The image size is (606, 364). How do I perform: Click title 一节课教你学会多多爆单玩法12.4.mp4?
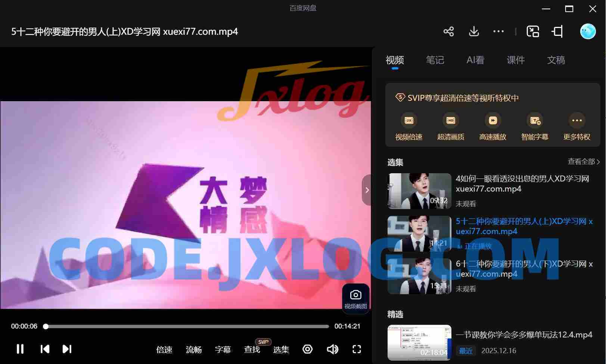(524, 335)
